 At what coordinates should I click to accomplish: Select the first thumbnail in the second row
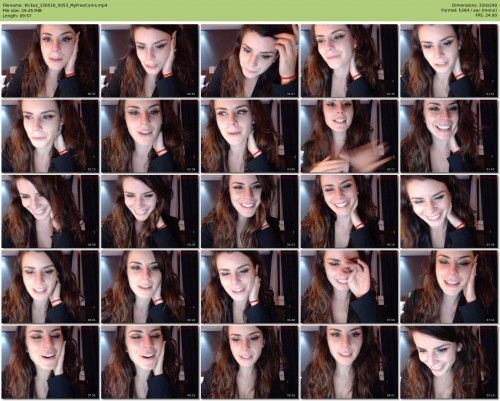tap(50, 136)
